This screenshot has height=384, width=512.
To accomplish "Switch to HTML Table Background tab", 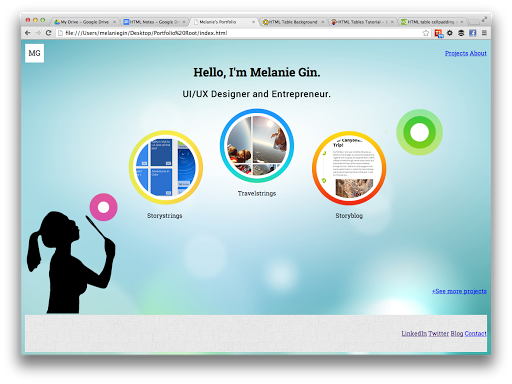I will click(x=293, y=22).
